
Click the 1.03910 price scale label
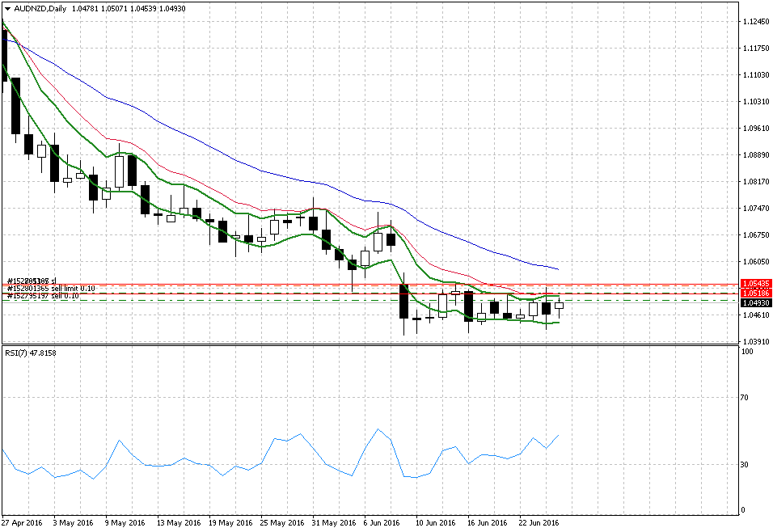click(x=756, y=342)
